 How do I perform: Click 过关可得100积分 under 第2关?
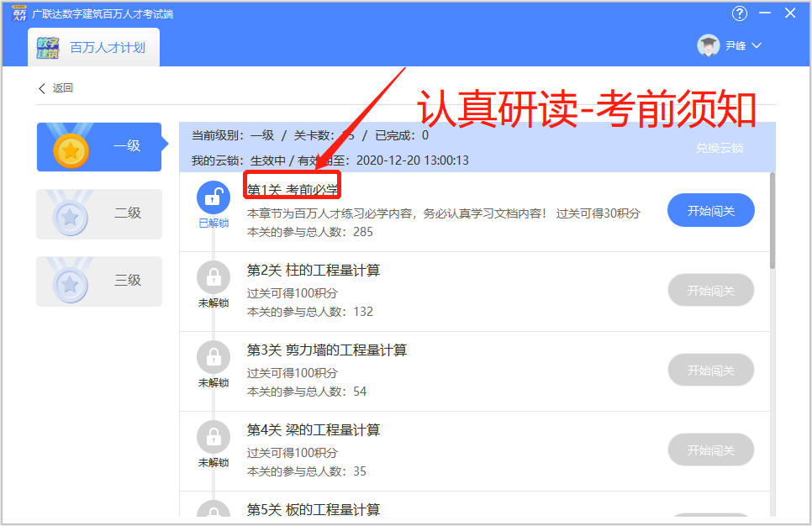[x=292, y=293]
